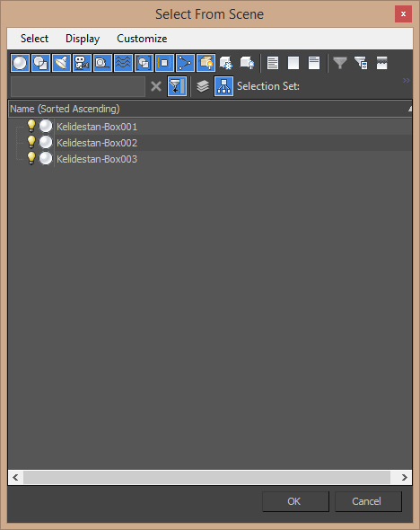Toggle the Display Lights filter icon
Screen dimensions: 420x530
61,63
